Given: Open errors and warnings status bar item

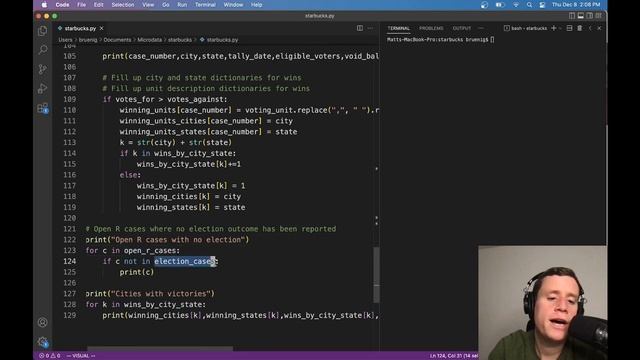Looking at the screenshot, I should click(x=50, y=356).
